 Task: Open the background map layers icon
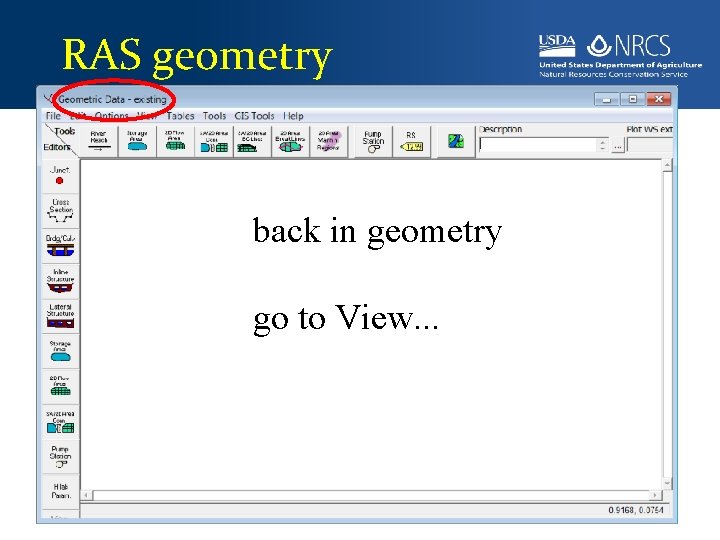click(456, 141)
